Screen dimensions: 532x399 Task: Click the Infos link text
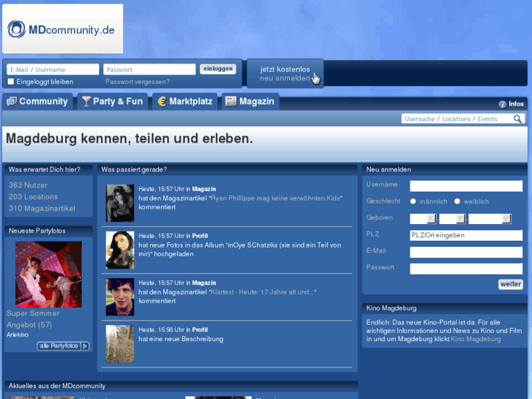pos(516,104)
